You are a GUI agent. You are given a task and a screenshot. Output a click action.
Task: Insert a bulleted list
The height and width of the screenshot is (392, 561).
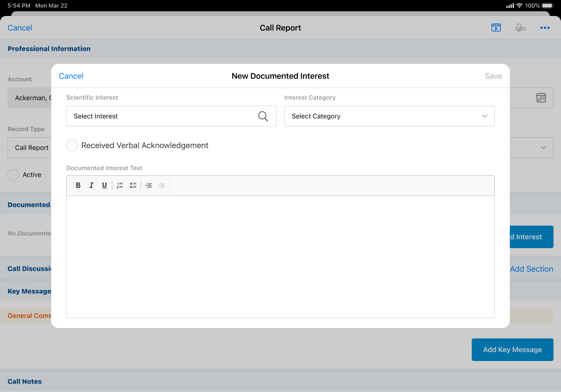(133, 185)
